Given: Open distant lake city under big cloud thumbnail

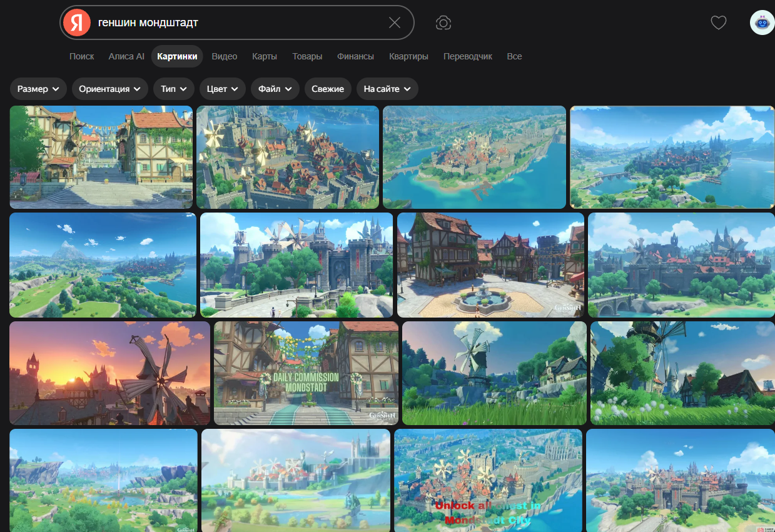Looking at the screenshot, I should pos(672,157).
